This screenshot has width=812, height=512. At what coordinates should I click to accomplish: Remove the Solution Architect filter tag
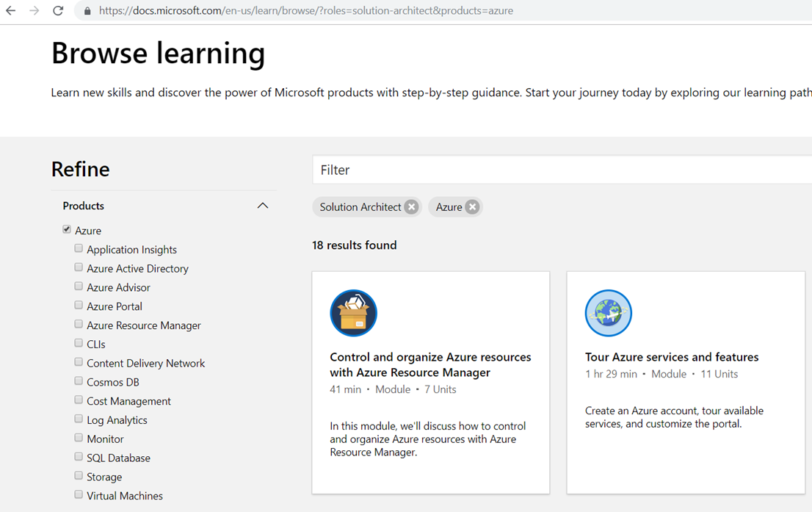pyautogui.click(x=412, y=207)
